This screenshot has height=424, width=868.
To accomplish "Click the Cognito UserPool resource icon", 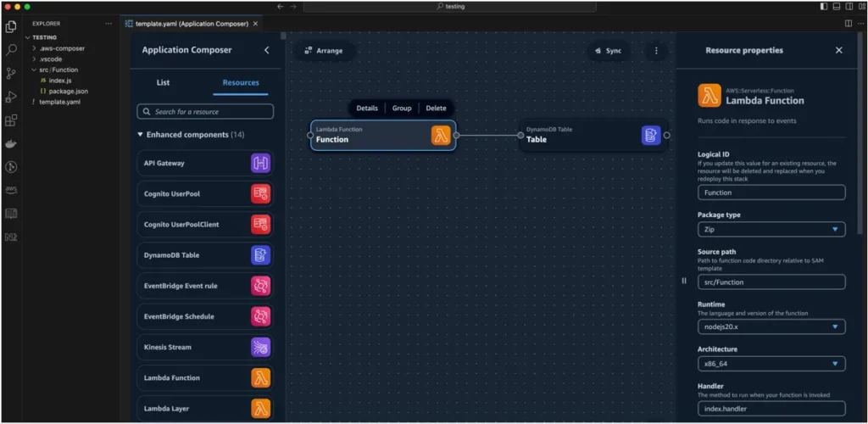I will [x=261, y=193].
